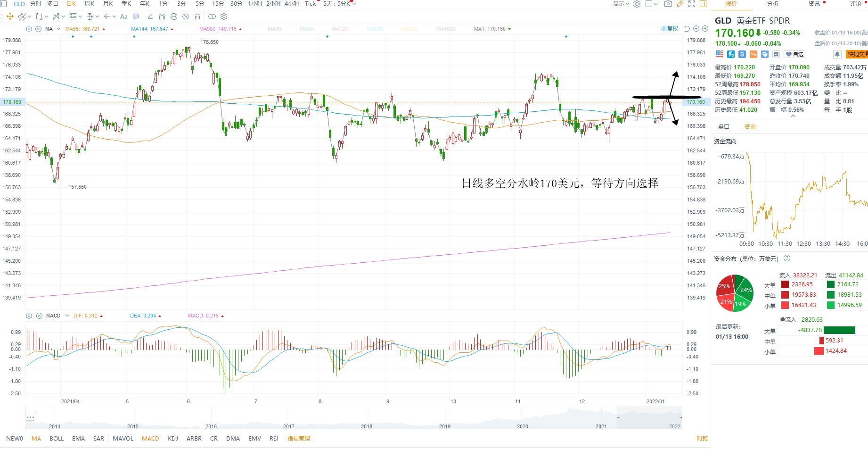This screenshot has width=868, height=450.
Task: Enter fullscreen chart mode
Action: coord(692,4)
